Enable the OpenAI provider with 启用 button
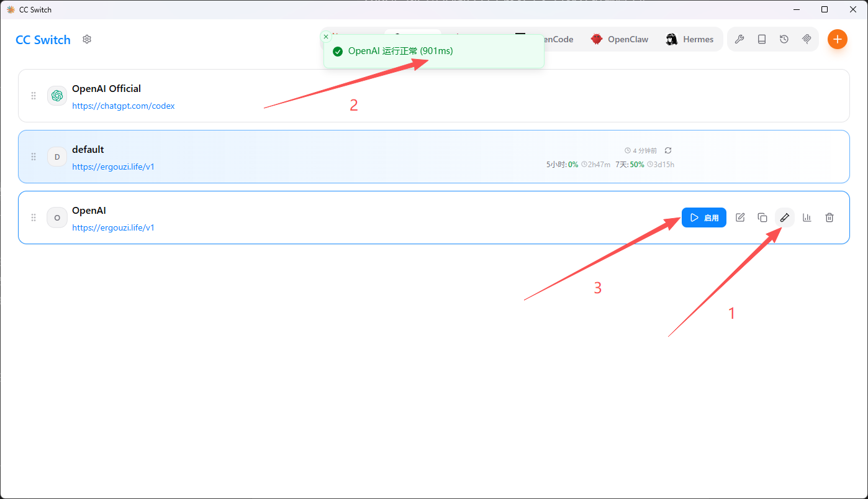 pyautogui.click(x=704, y=217)
